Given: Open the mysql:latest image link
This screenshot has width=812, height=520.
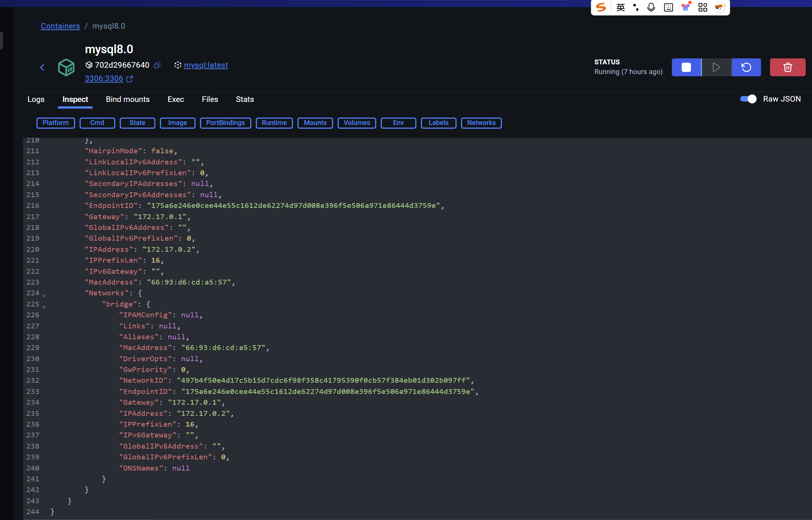Looking at the screenshot, I should (206, 65).
